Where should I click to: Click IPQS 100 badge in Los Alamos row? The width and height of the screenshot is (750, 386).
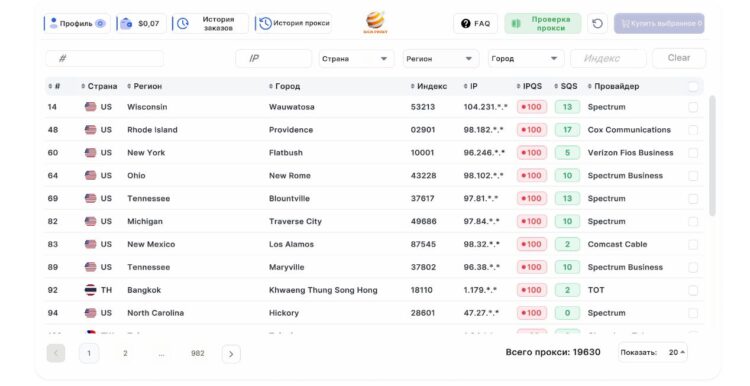(531, 244)
